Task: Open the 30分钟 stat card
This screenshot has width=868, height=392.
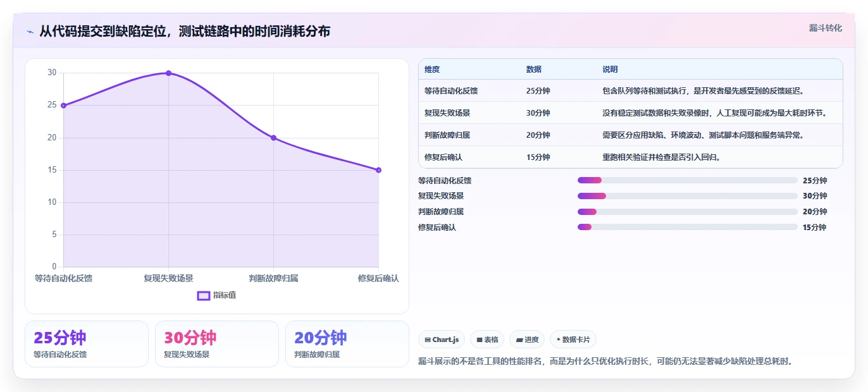Action: [217, 344]
